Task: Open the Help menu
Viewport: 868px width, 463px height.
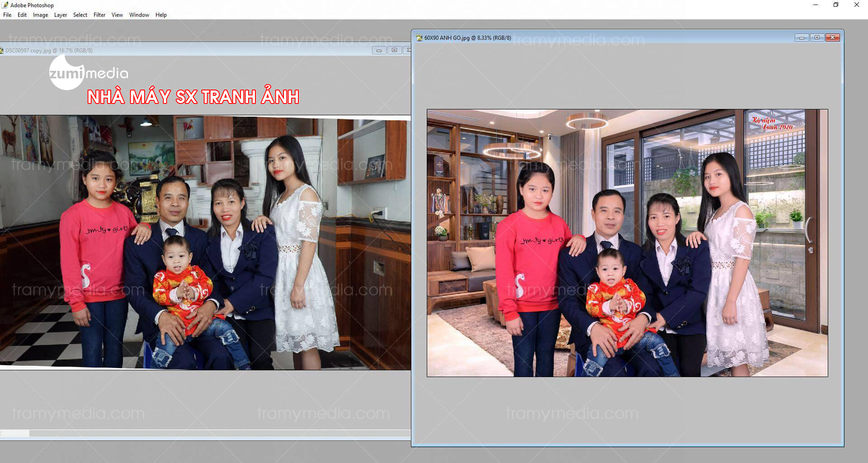Action: (161, 15)
